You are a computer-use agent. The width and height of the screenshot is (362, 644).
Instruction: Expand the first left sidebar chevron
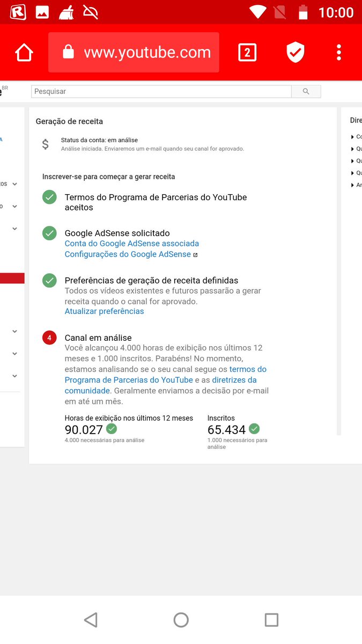(x=14, y=184)
